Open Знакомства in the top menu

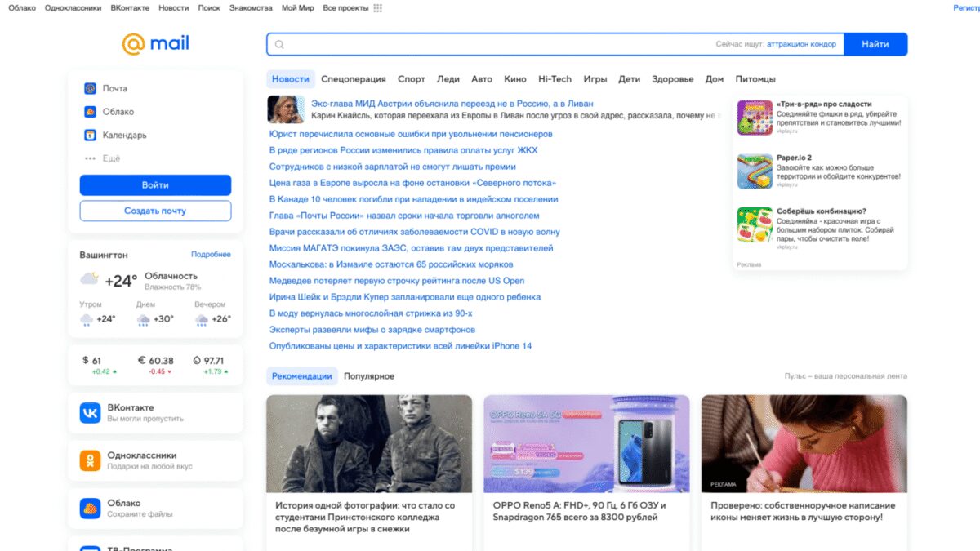[x=250, y=7]
